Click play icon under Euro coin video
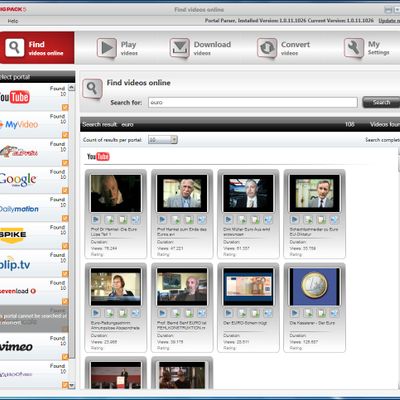The width and height of the screenshot is (400, 400). 295,313
